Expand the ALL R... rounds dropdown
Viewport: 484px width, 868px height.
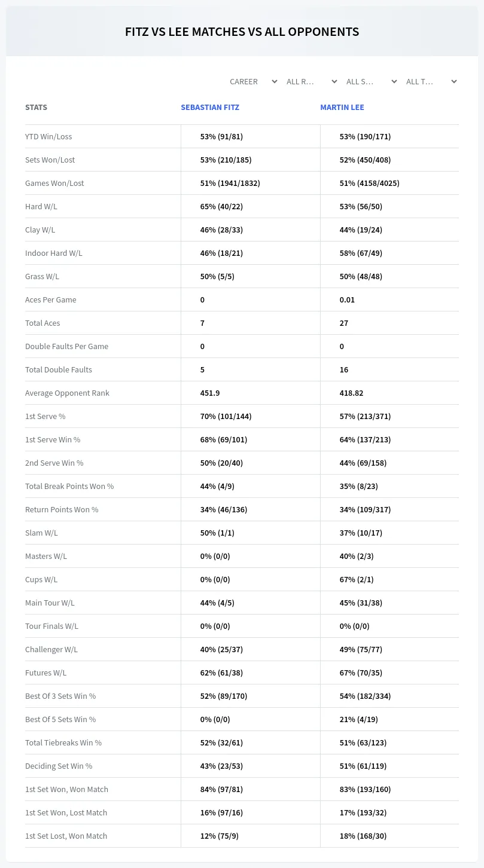point(312,81)
